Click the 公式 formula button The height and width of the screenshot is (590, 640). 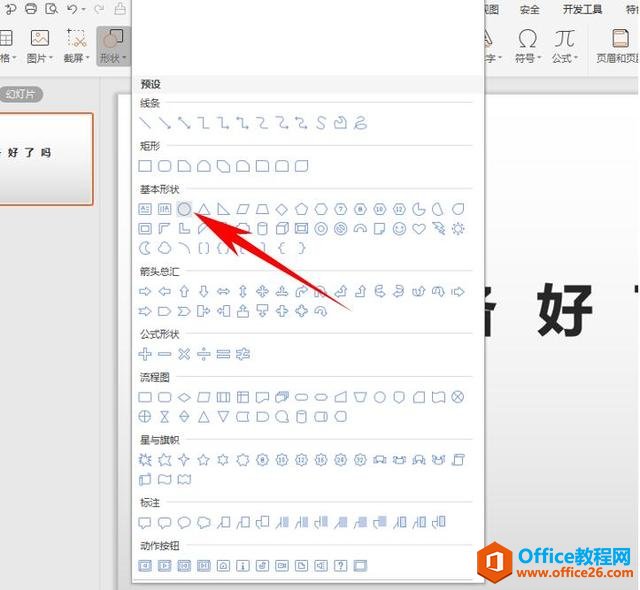click(x=565, y=45)
